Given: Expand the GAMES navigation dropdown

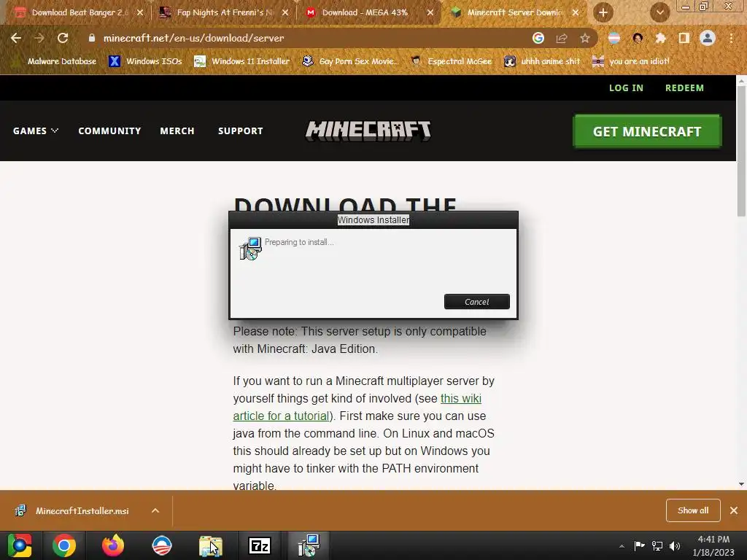Looking at the screenshot, I should pyautogui.click(x=36, y=131).
